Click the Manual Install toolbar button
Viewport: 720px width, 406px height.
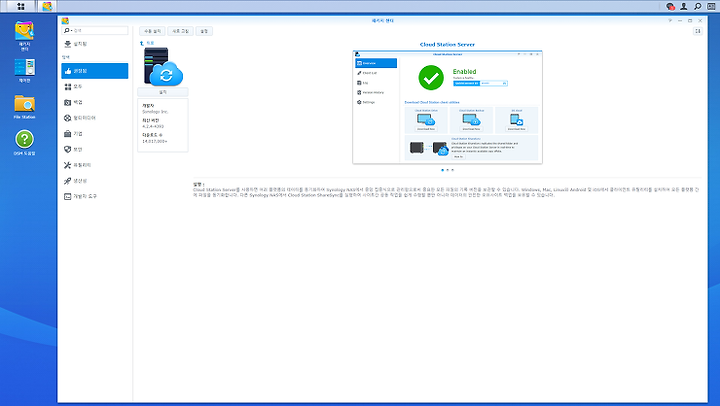[x=152, y=31]
